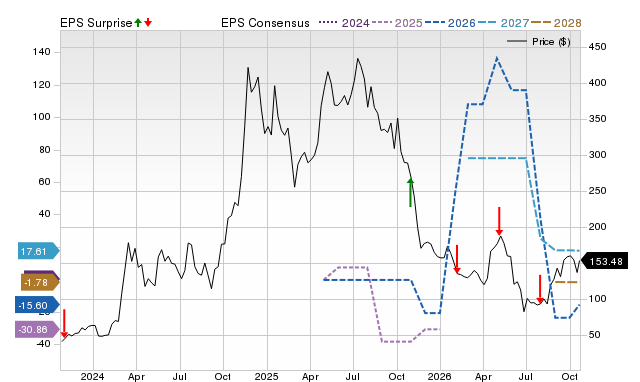Click the green up arrow in EPS Surprise legend
The width and height of the screenshot is (640, 382).
click(x=138, y=23)
